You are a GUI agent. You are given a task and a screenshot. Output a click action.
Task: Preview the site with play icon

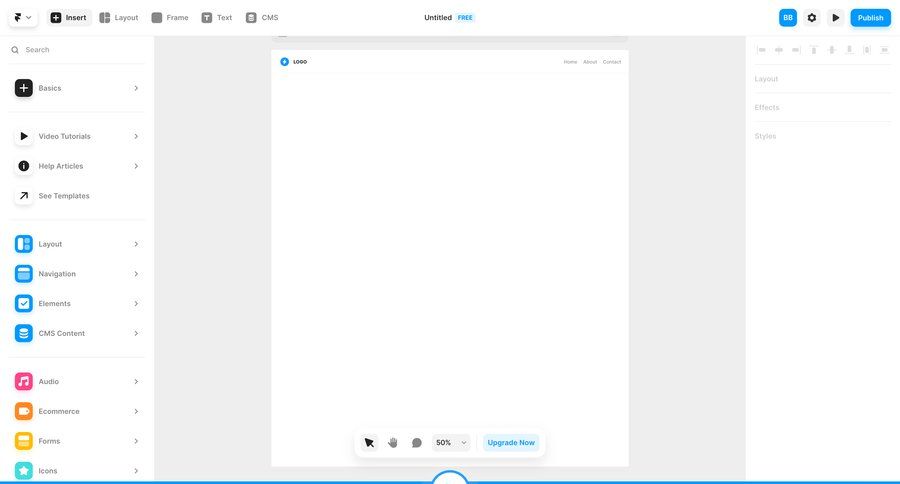(836, 18)
